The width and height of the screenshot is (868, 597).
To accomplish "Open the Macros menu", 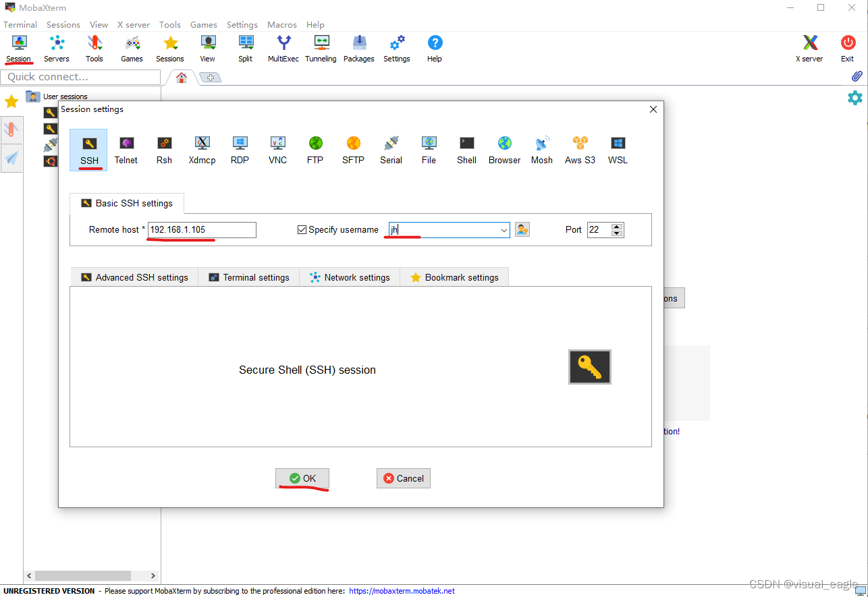I will 282,24.
